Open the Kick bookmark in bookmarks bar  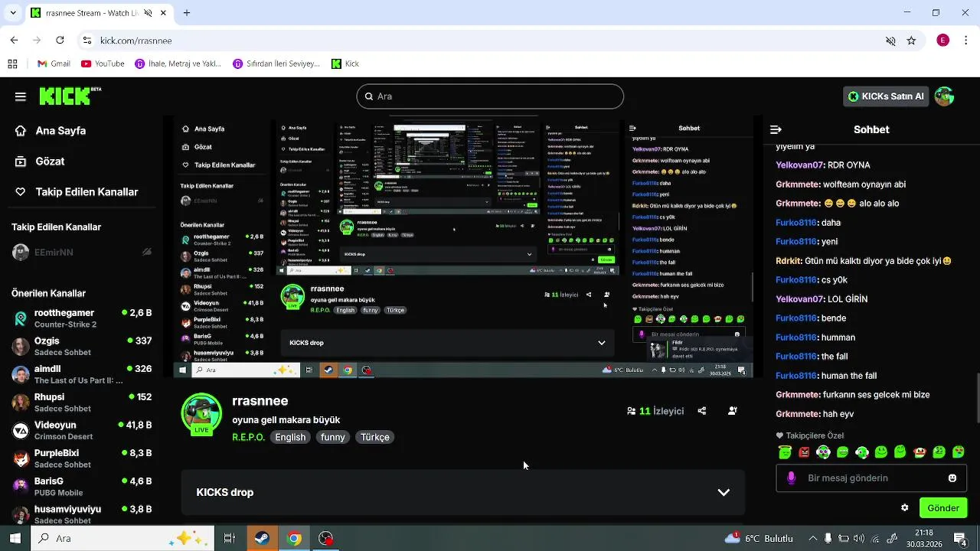[x=345, y=64]
